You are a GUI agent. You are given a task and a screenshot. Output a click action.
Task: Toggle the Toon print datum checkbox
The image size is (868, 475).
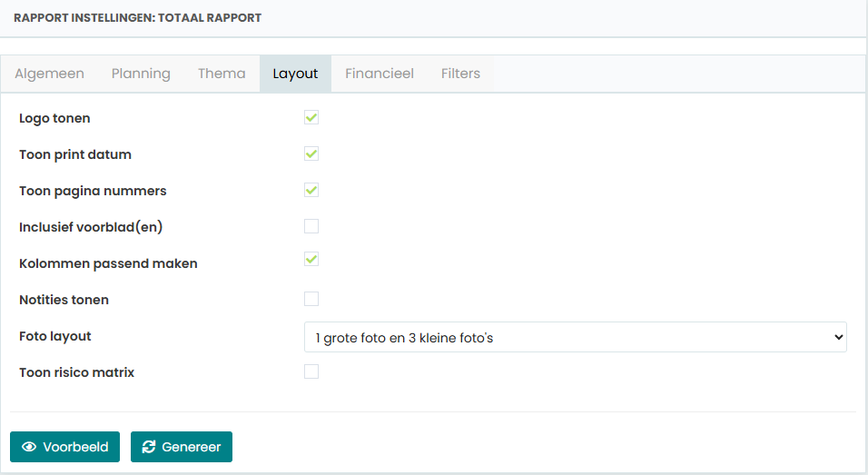click(x=311, y=153)
